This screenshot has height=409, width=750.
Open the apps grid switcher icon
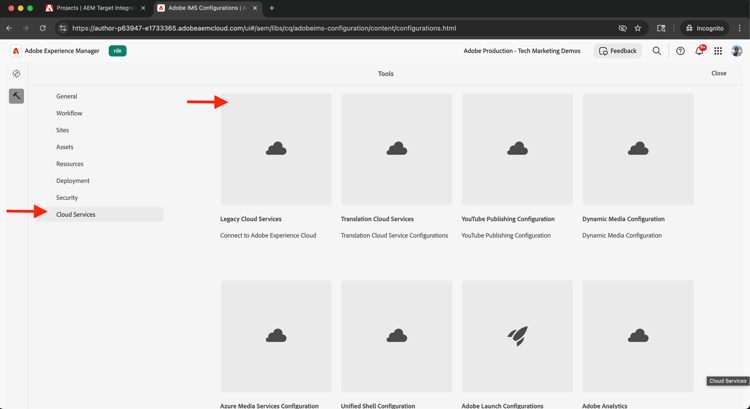(x=718, y=51)
